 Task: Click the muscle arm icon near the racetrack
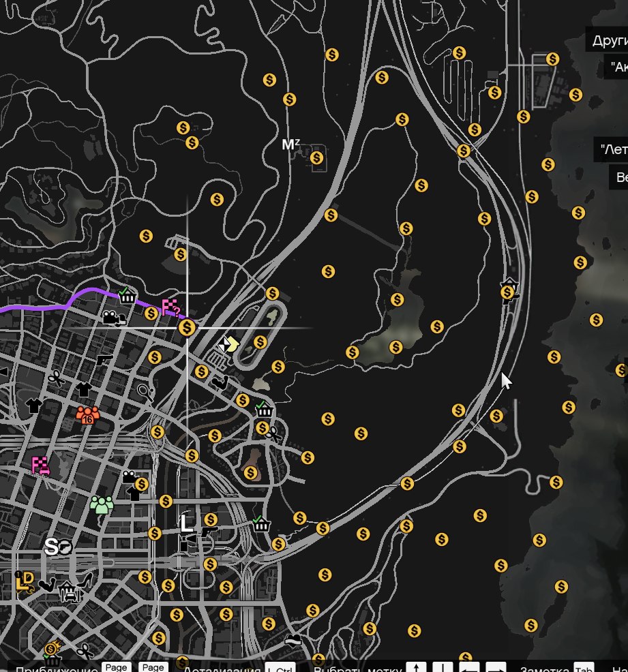coord(220,382)
